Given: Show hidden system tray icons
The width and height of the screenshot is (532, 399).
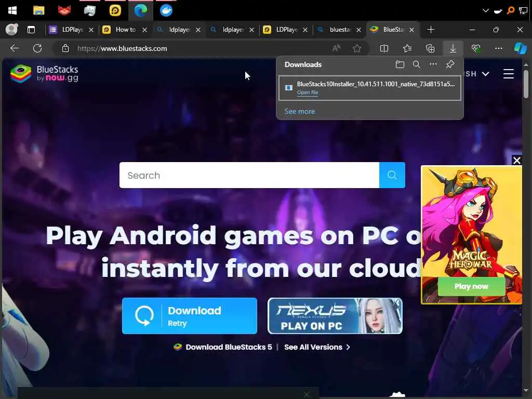Looking at the screenshot, I should point(486,10).
